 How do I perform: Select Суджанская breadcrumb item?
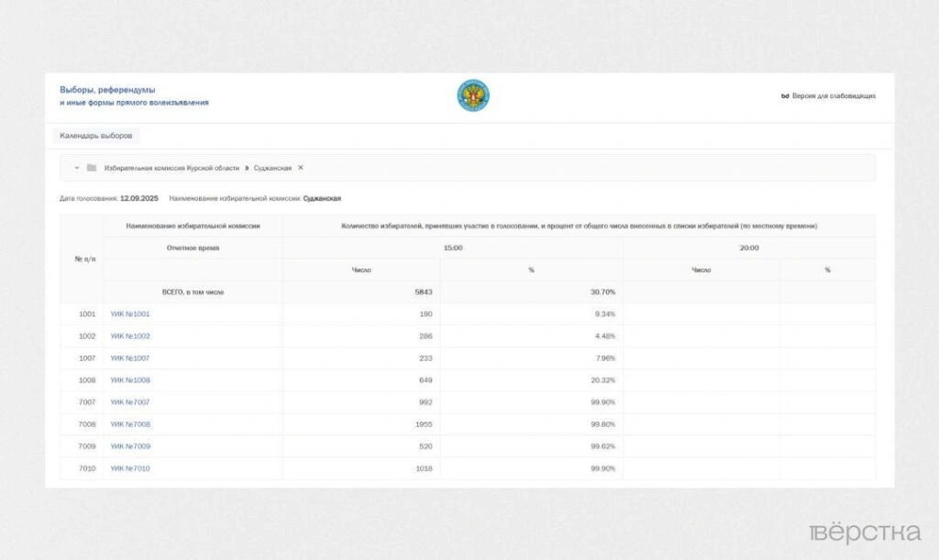pyautogui.click(x=272, y=168)
